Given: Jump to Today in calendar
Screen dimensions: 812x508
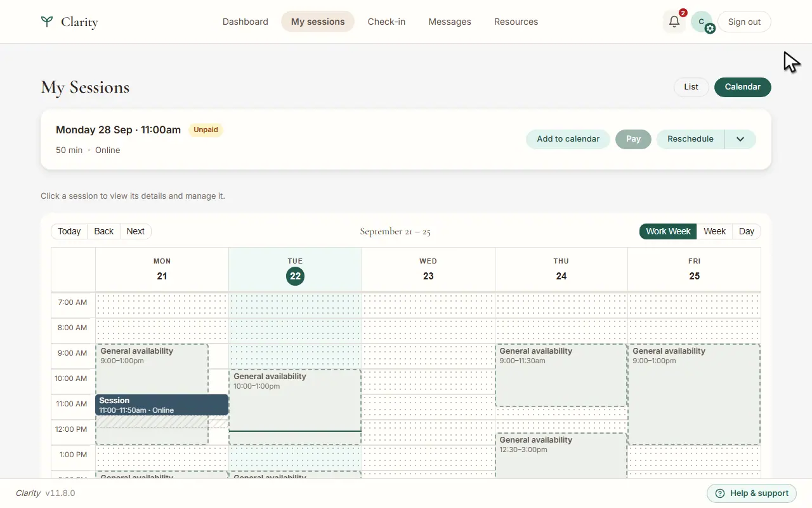Looking at the screenshot, I should [69, 231].
